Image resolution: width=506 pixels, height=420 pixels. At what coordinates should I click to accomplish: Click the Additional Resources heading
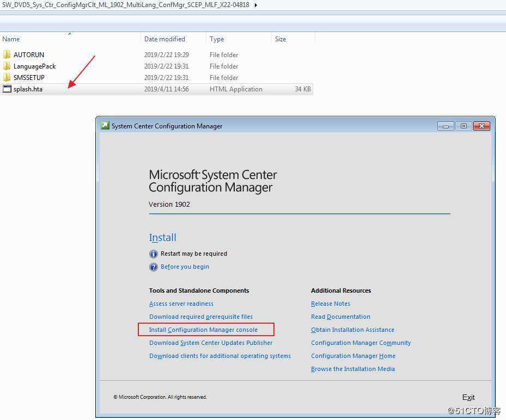coord(341,291)
